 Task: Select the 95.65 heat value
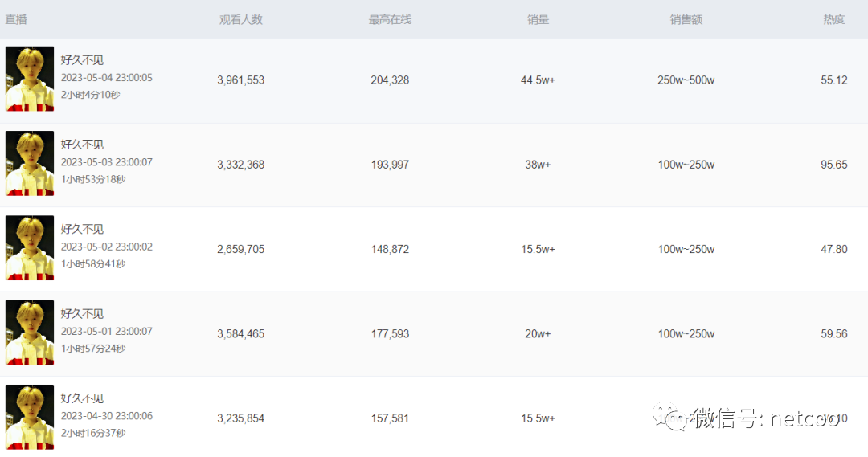click(x=834, y=165)
